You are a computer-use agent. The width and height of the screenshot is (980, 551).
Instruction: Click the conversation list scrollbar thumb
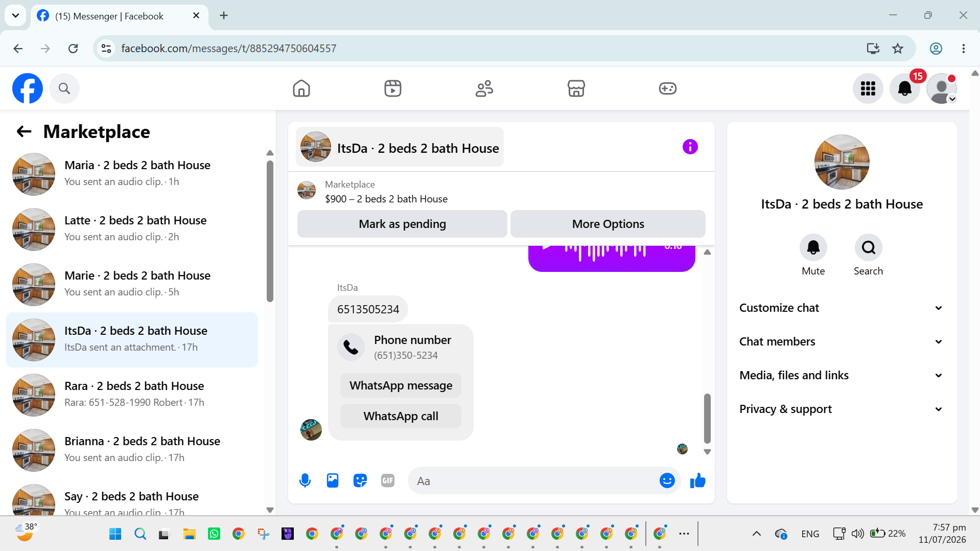(x=270, y=231)
